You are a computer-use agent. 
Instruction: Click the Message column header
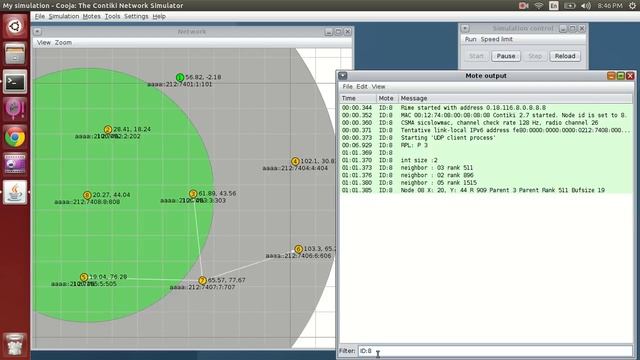tap(515, 98)
